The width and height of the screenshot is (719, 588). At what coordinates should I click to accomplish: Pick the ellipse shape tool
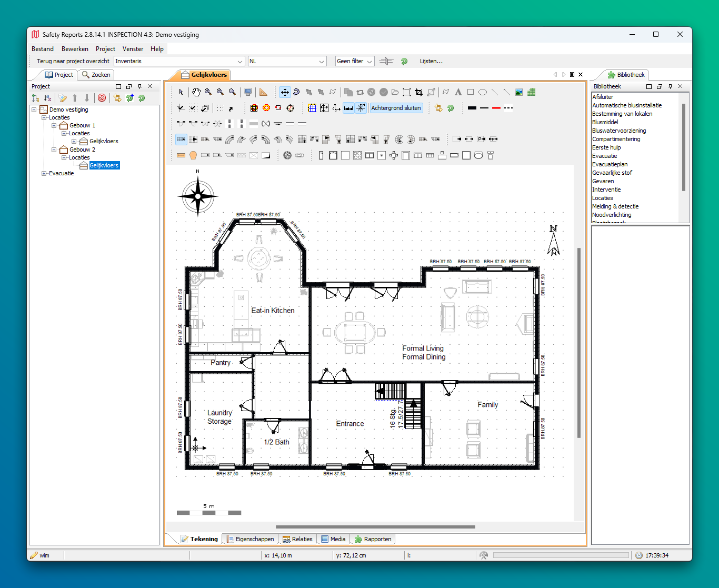coord(483,92)
